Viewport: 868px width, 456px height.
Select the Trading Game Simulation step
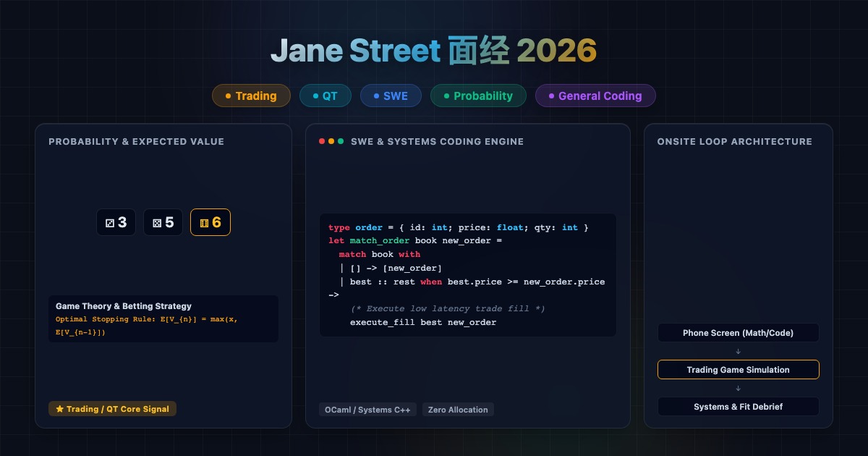(x=738, y=370)
